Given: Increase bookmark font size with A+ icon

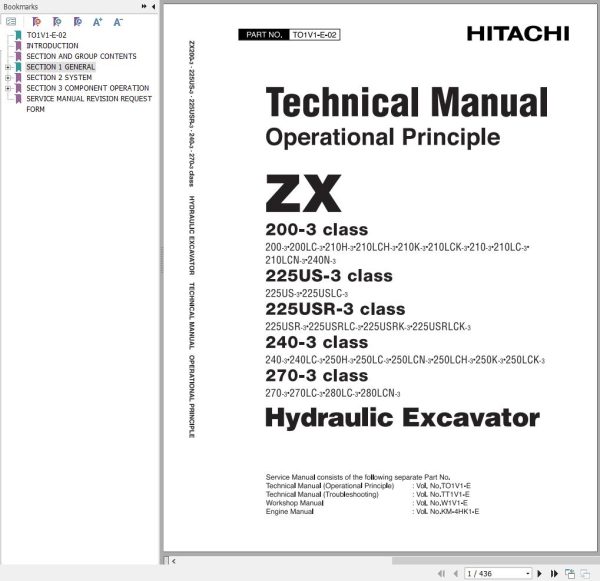Looking at the screenshot, I should (x=98, y=22).
